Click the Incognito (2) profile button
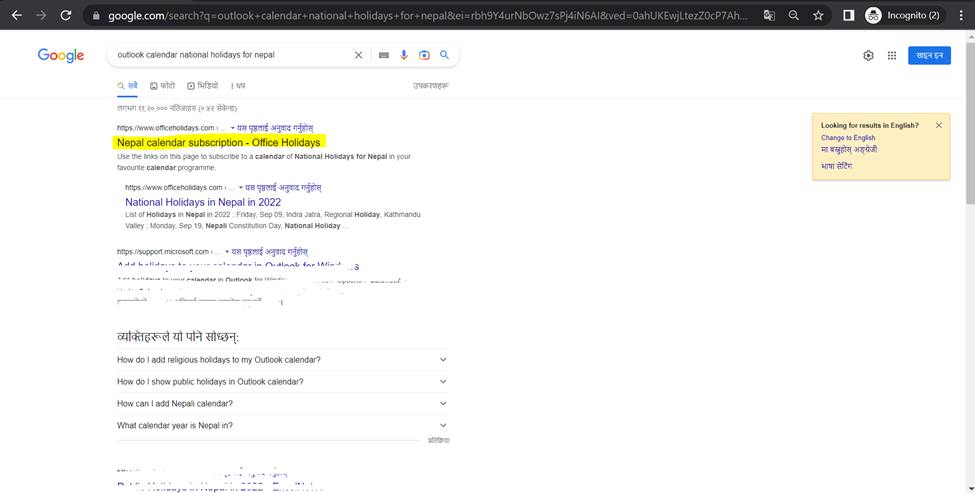Image resolution: width=975 pixels, height=493 pixels. (x=904, y=16)
